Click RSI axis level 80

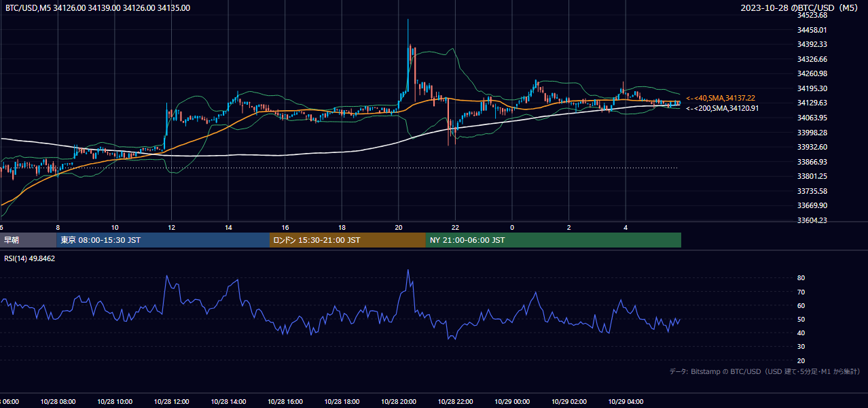(x=801, y=278)
